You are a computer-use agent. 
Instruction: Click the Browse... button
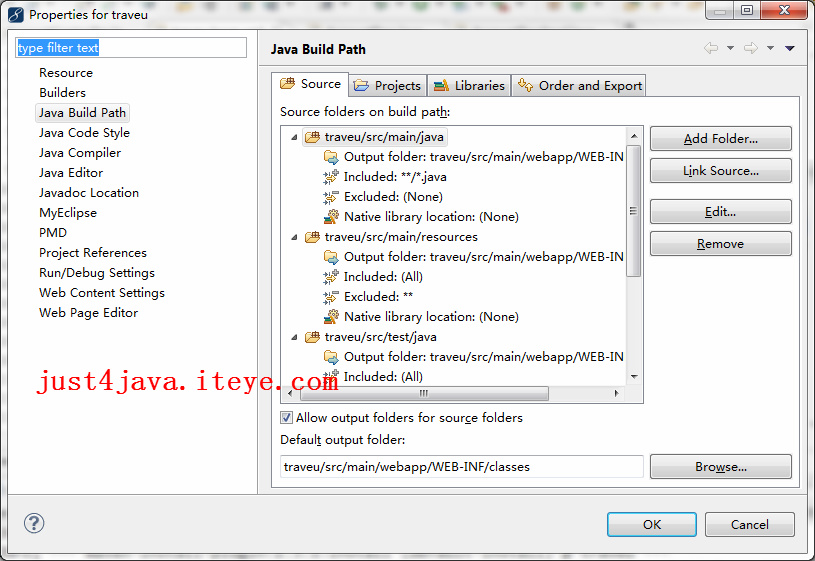click(x=720, y=467)
